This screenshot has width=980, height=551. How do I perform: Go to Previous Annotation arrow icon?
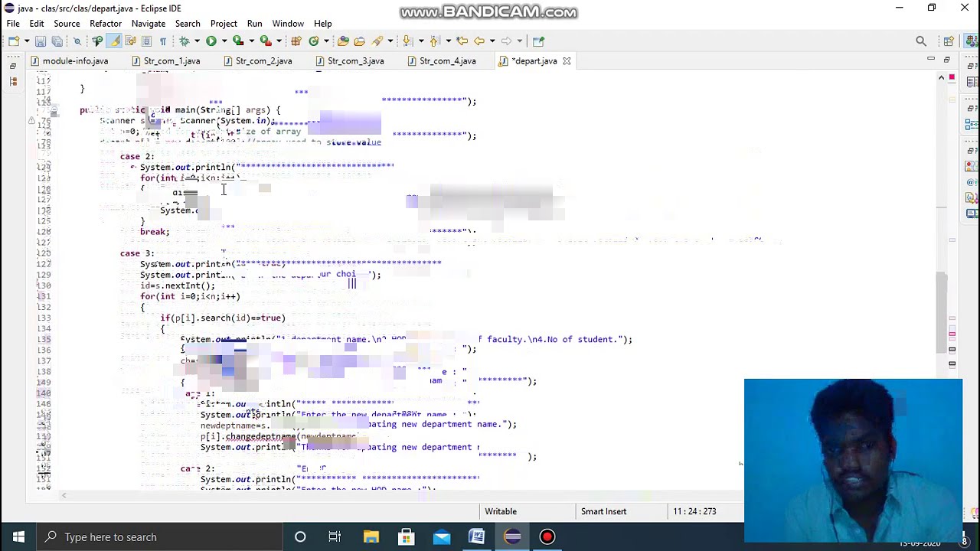(433, 41)
